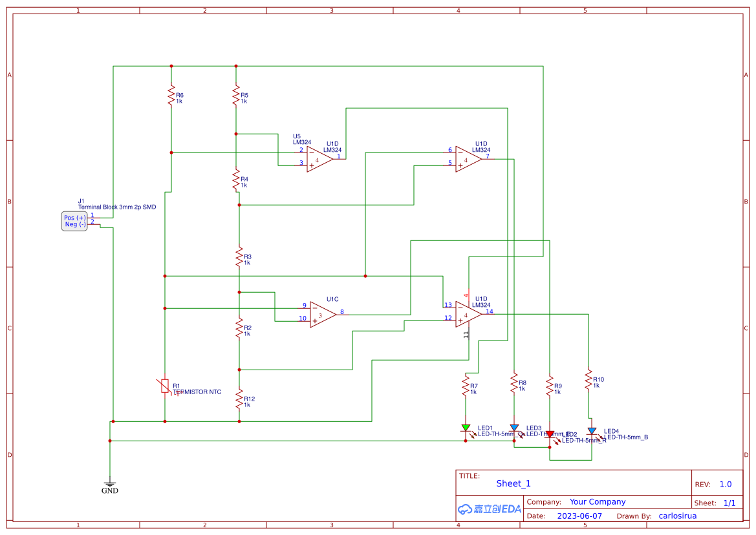Viewport: 756px width, 535px height.
Task: Select resistor R12 below R2
Action: point(239,400)
